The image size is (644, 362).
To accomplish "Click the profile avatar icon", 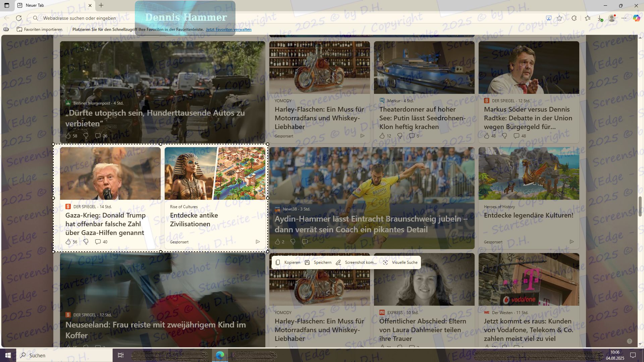I will [x=612, y=18].
